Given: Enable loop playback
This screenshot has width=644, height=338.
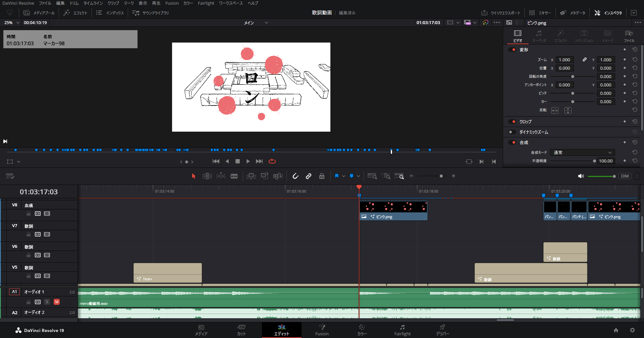Looking at the screenshot, I should click(272, 161).
